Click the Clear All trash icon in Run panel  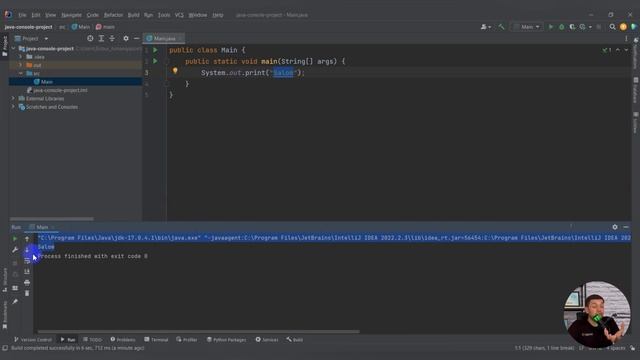pyautogui.click(x=27, y=293)
